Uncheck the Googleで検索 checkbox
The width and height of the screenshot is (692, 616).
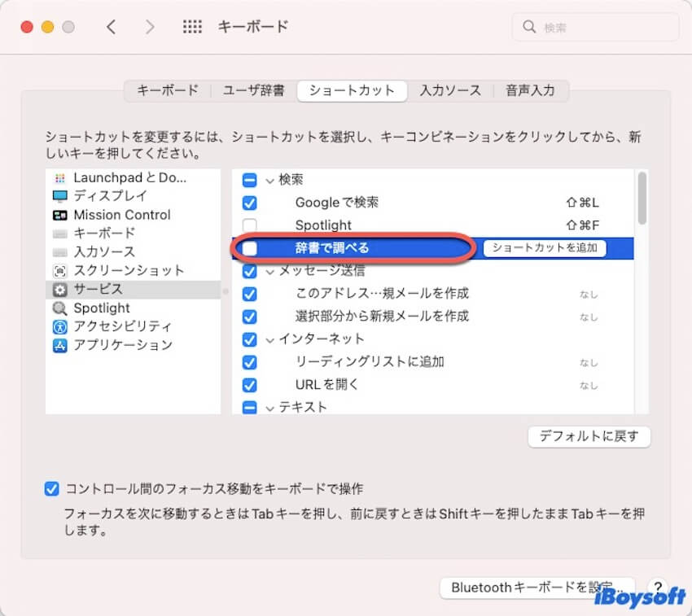click(250, 203)
